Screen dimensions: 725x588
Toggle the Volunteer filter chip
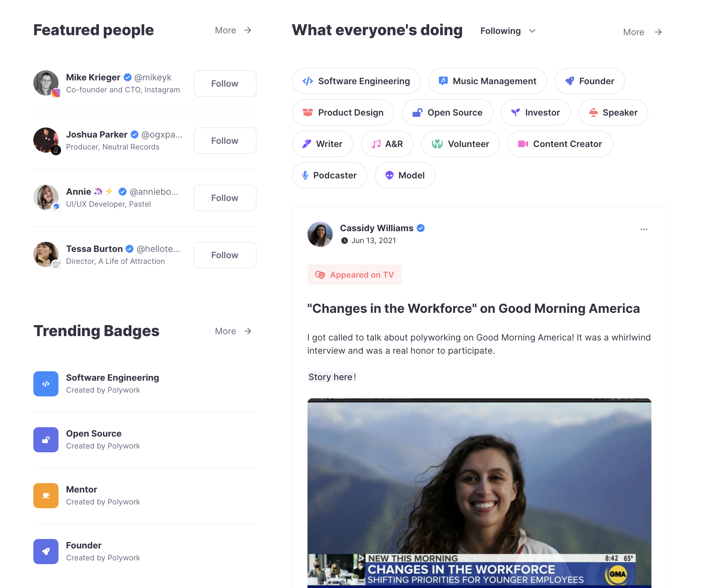pyautogui.click(x=460, y=144)
